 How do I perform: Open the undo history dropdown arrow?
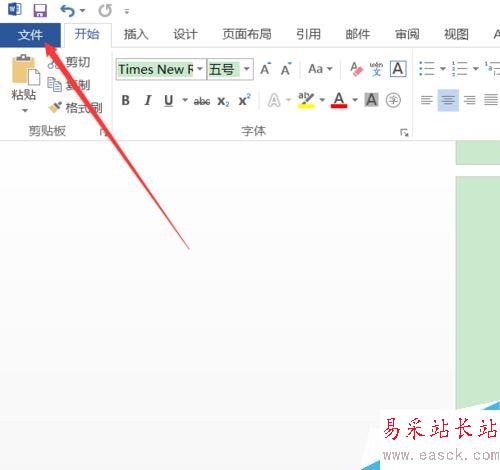(83, 11)
